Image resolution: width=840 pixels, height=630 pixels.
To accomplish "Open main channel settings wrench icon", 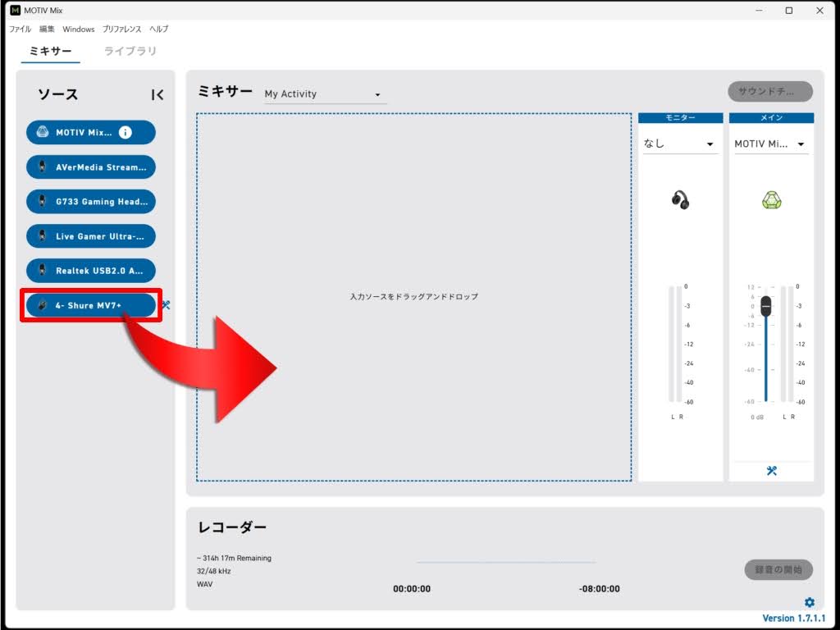I will click(771, 471).
